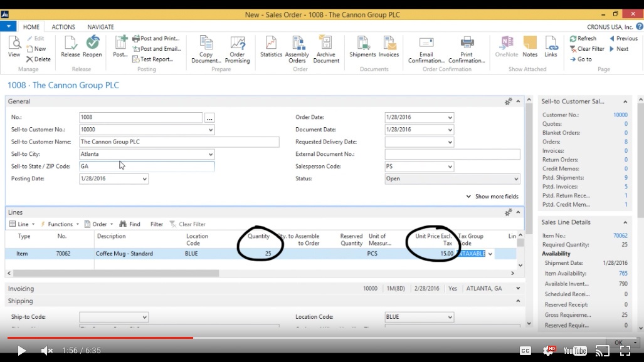
Task: Click Clear Filter in the Page group
Action: pyautogui.click(x=587, y=49)
